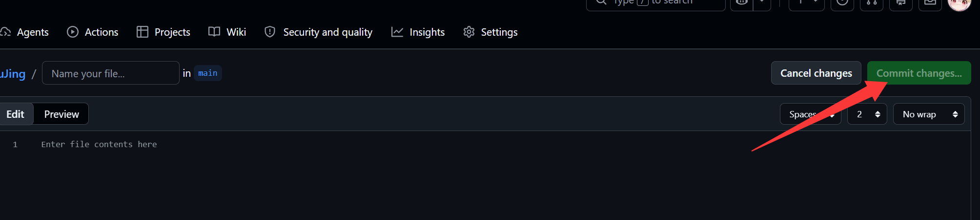The width and height of the screenshot is (980, 220).
Task: Click the Copilot icon in header
Action: click(x=741, y=3)
